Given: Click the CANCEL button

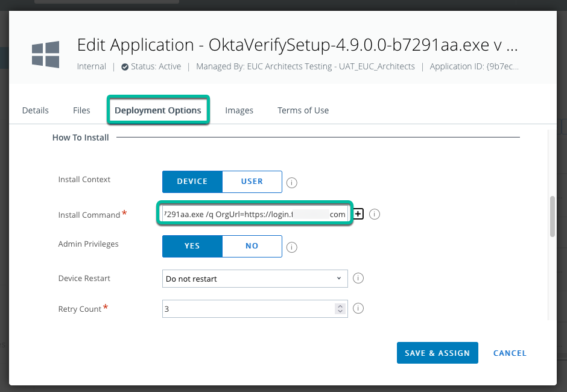Looking at the screenshot, I should click(510, 353).
